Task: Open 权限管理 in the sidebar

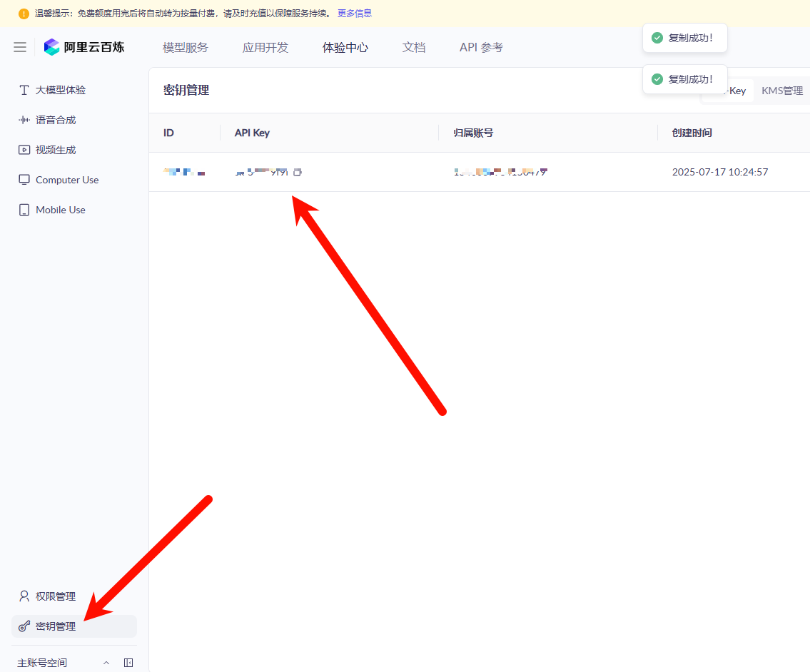Action: 56,596
